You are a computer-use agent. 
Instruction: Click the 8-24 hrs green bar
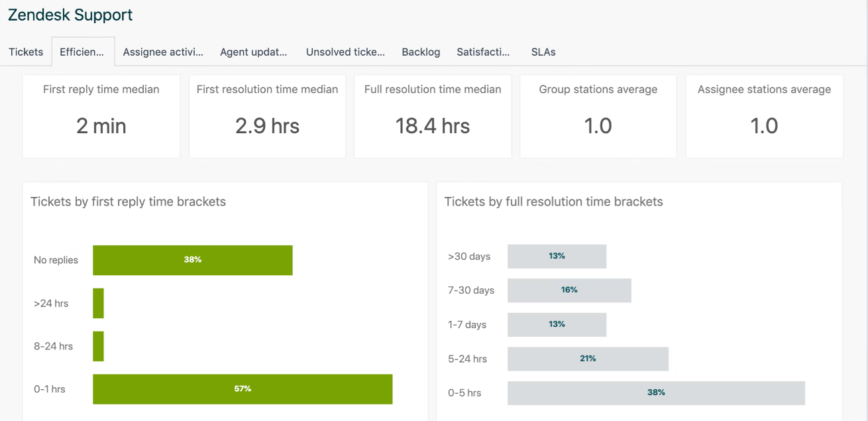(98, 346)
